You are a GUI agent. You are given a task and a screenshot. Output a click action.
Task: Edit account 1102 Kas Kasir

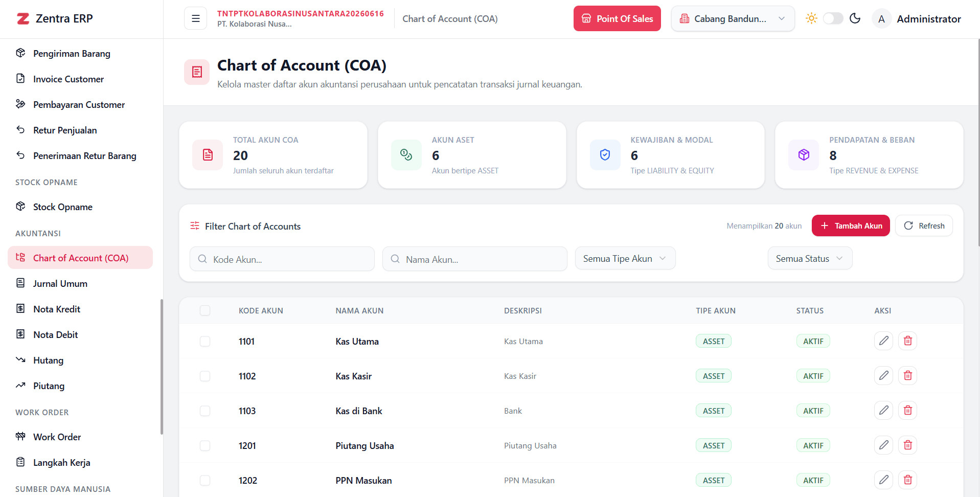(883, 375)
